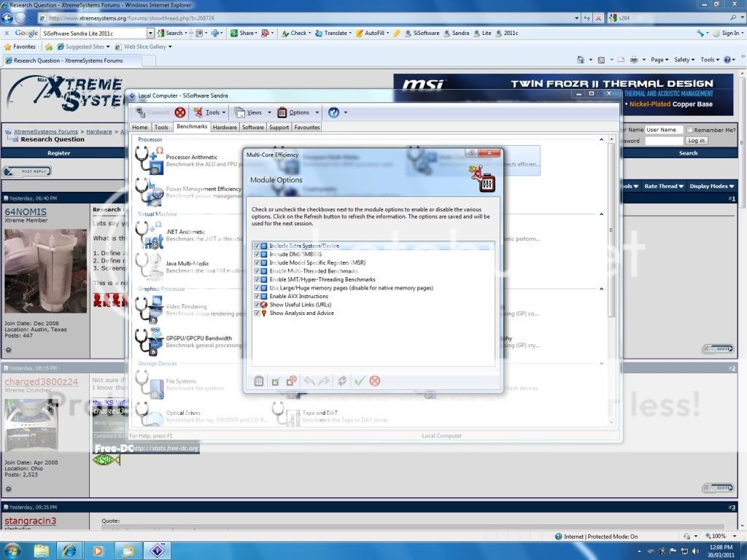747x560 pixels.
Task: Launch Internet Explorer from the taskbar
Action: pyautogui.click(x=70, y=549)
